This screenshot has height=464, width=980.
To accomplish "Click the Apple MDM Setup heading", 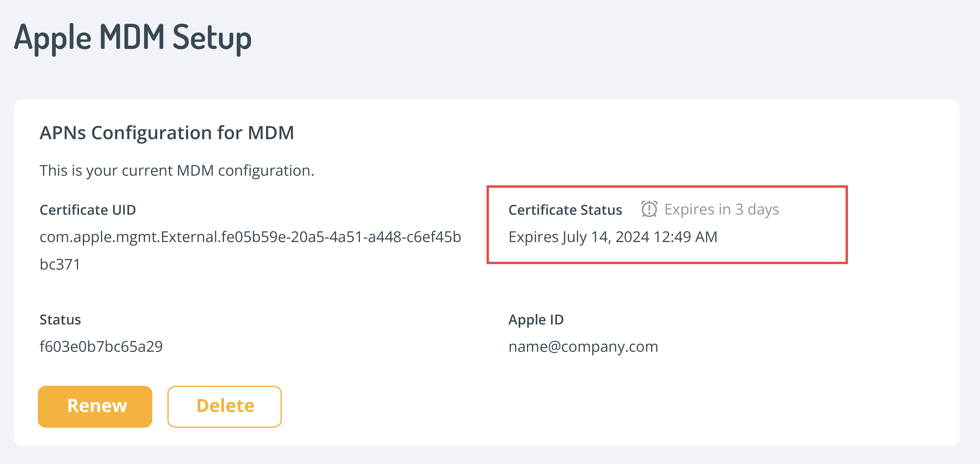I will [133, 37].
